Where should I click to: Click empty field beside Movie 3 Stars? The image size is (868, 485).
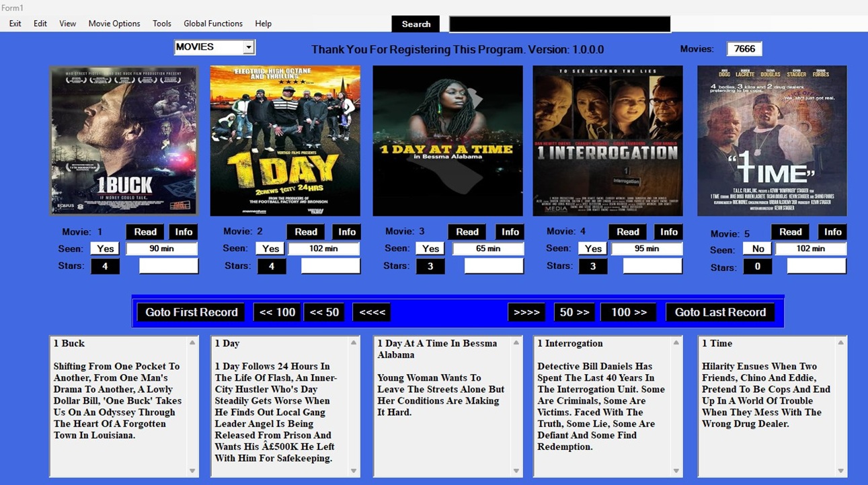[494, 266]
